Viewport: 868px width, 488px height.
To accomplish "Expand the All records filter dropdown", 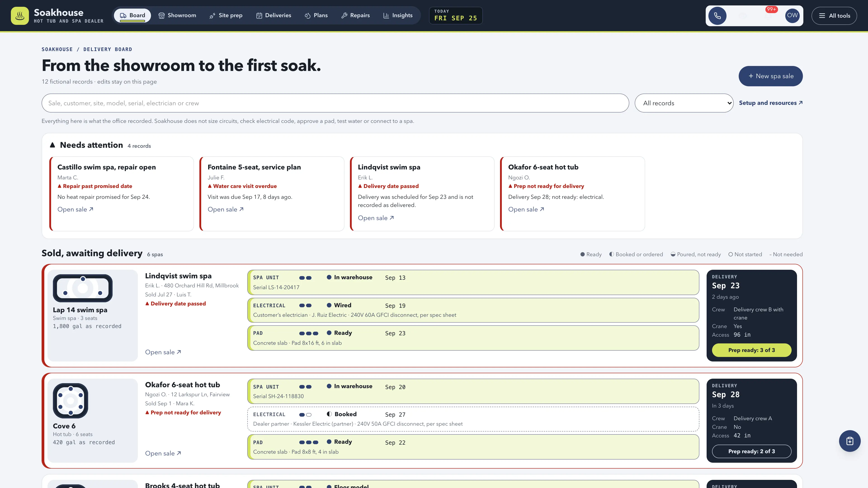I will click(684, 103).
